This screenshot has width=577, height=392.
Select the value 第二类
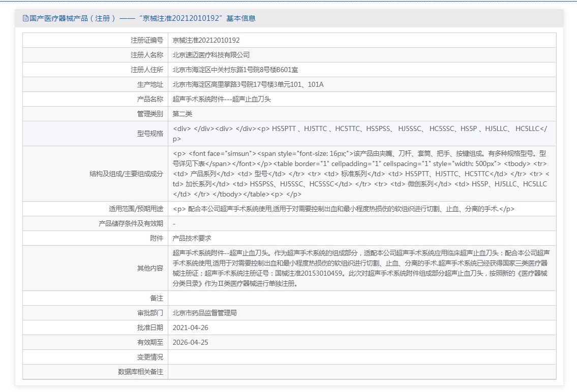(x=183, y=114)
